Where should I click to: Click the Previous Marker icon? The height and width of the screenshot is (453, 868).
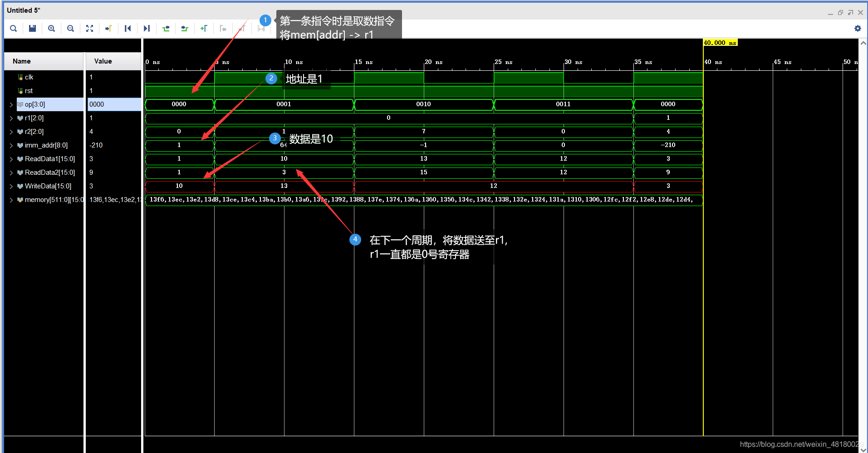pyautogui.click(x=223, y=29)
